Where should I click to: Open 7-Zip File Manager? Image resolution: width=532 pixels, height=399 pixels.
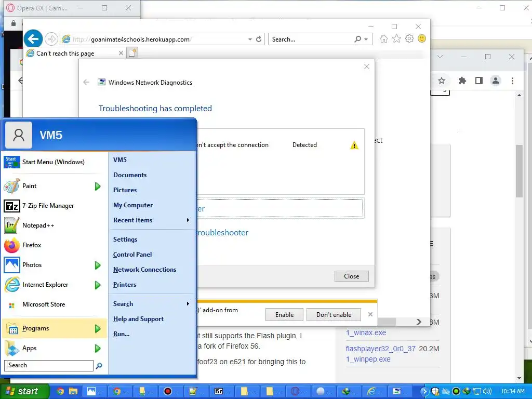(x=54, y=206)
